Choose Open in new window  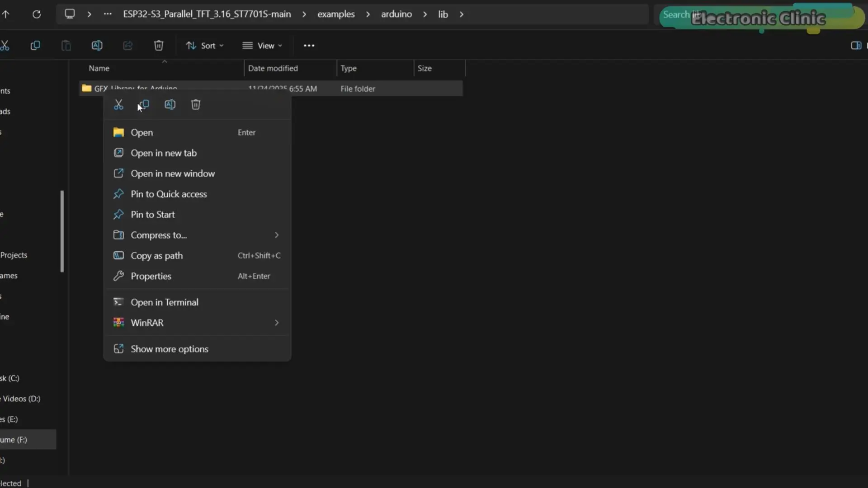tap(198, 174)
